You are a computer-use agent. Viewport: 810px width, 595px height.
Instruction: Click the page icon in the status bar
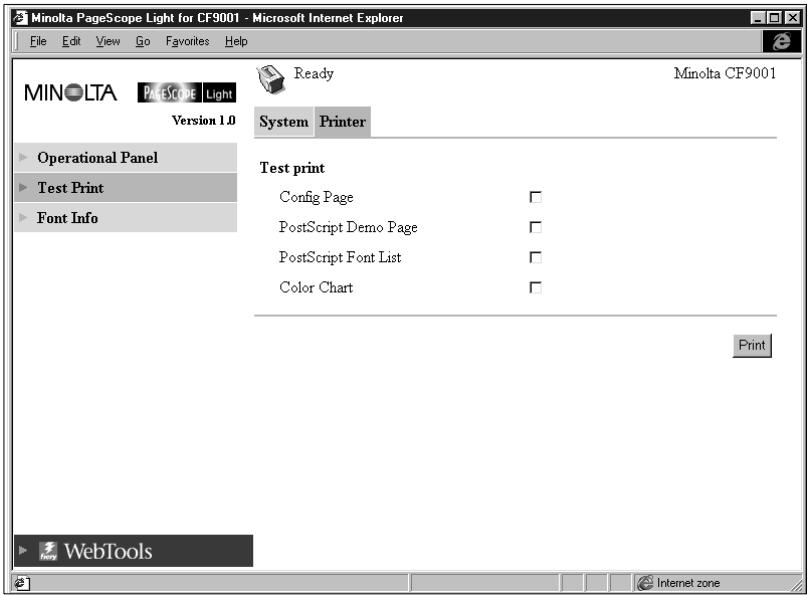[21, 583]
